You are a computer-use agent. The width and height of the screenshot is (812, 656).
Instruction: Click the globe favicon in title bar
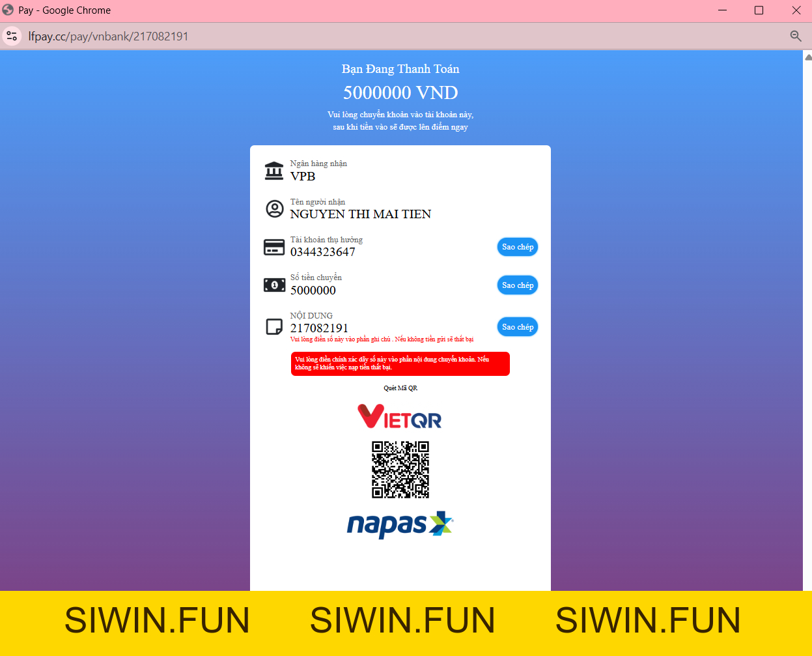pyautogui.click(x=8, y=10)
